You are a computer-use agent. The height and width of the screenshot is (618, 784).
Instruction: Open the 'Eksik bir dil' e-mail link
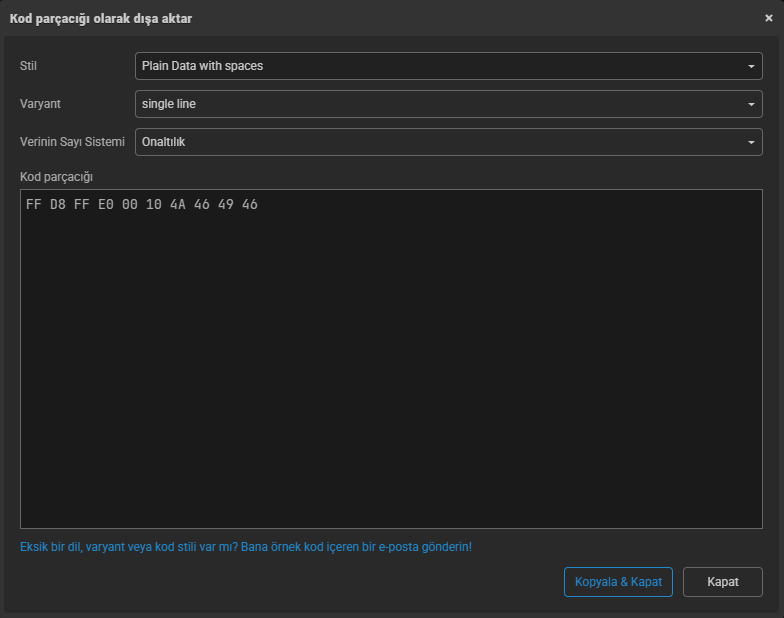[246, 547]
